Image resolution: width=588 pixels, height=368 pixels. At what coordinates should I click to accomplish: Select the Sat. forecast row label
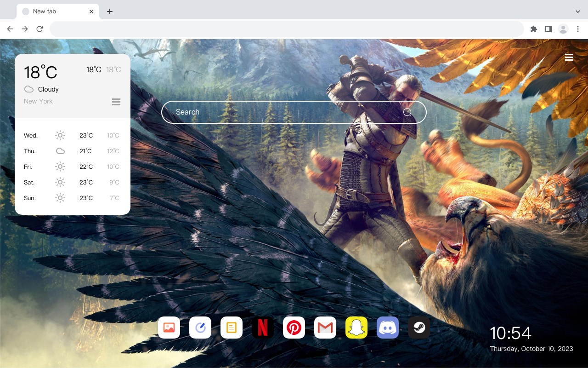pyautogui.click(x=29, y=182)
